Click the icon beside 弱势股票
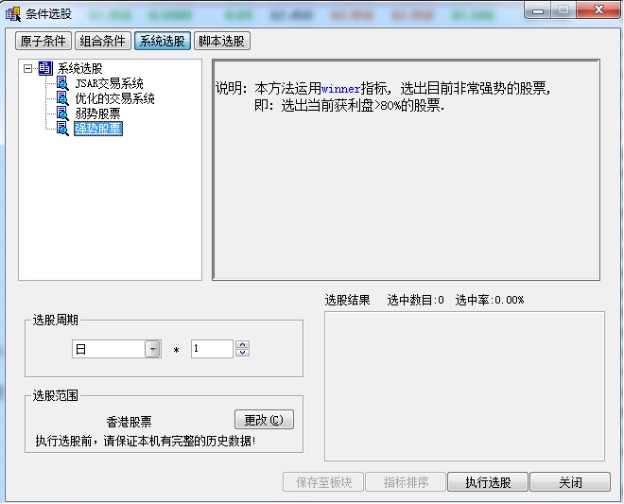This screenshot has width=624, height=504. click(x=63, y=114)
